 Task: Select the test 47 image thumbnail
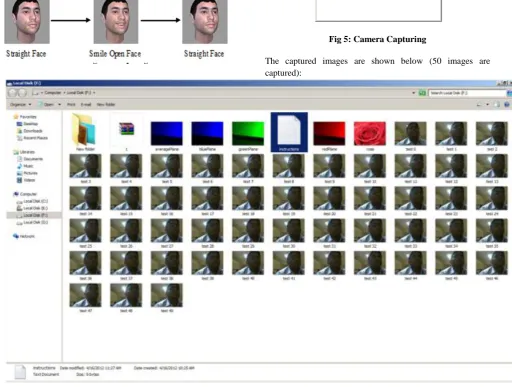pyautogui.click(x=85, y=295)
